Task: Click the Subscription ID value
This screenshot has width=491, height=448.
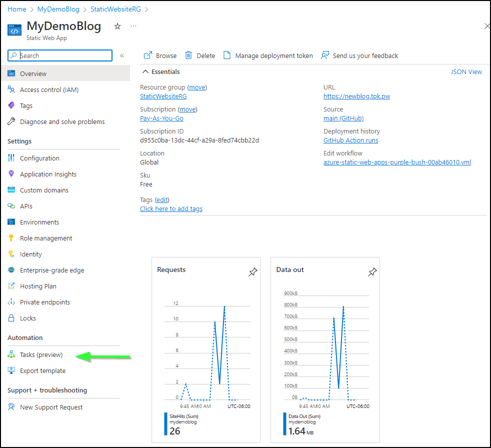Action: (x=199, y=140)
